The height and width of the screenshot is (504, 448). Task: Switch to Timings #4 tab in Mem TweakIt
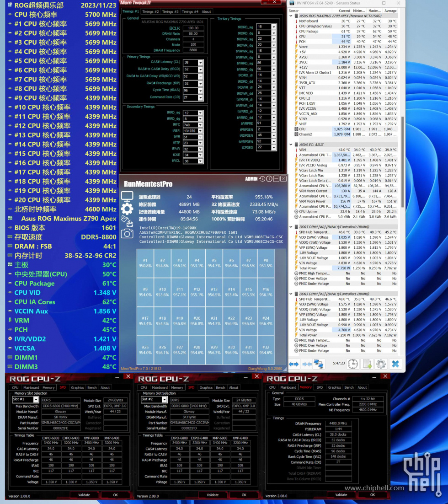pos(190,11)
